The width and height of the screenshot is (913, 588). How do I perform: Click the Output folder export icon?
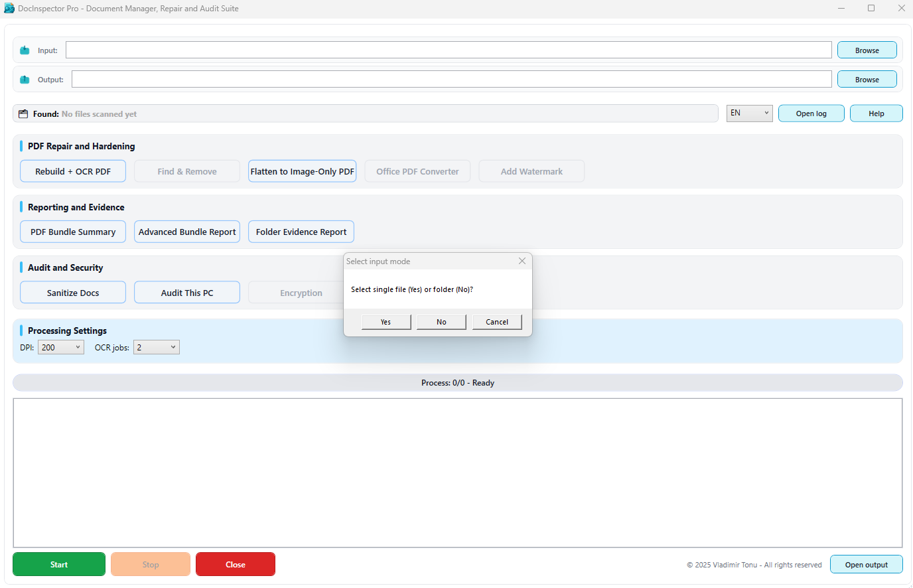coord(24,79)
